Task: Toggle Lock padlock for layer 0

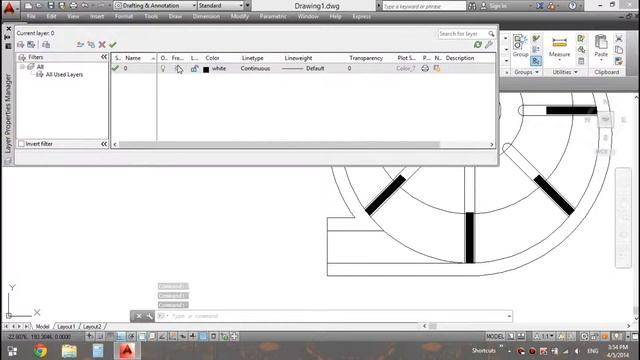Action: [x=194, y=69]
